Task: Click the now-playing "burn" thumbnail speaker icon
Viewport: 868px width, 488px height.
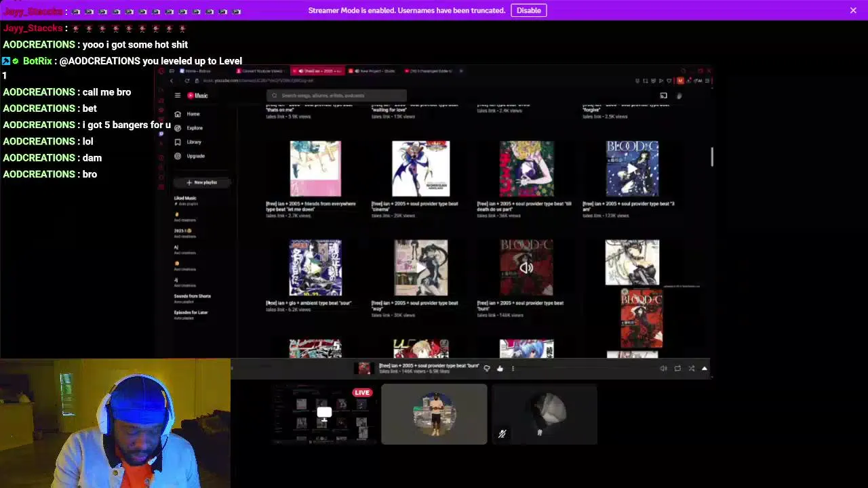Action: (526, 268)
